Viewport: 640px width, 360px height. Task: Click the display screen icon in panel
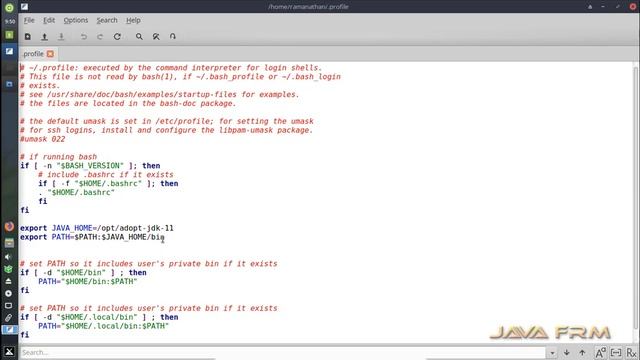8,306
